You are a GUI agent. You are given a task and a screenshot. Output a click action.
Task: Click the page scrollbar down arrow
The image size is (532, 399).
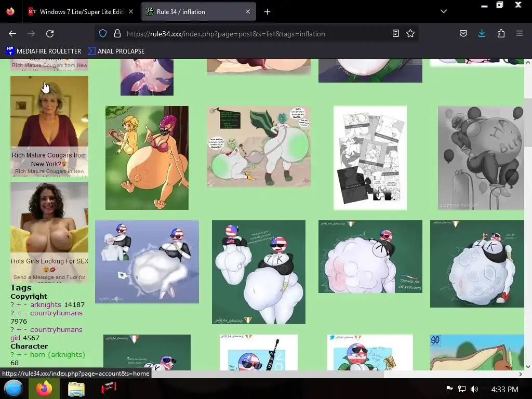(528, 367)
